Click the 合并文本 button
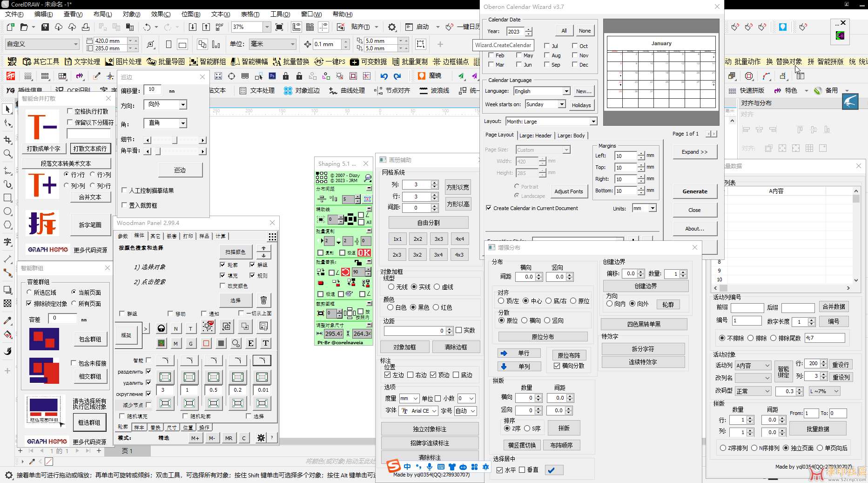The width and height of the screenshot is (868, 483). (x=90, y=197)
